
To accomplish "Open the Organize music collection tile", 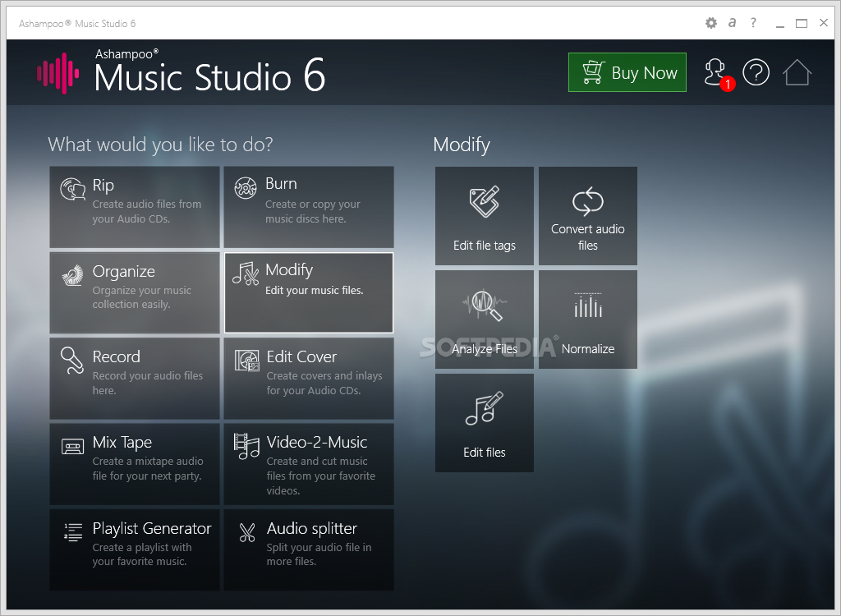I will click(x=135, y=292).
